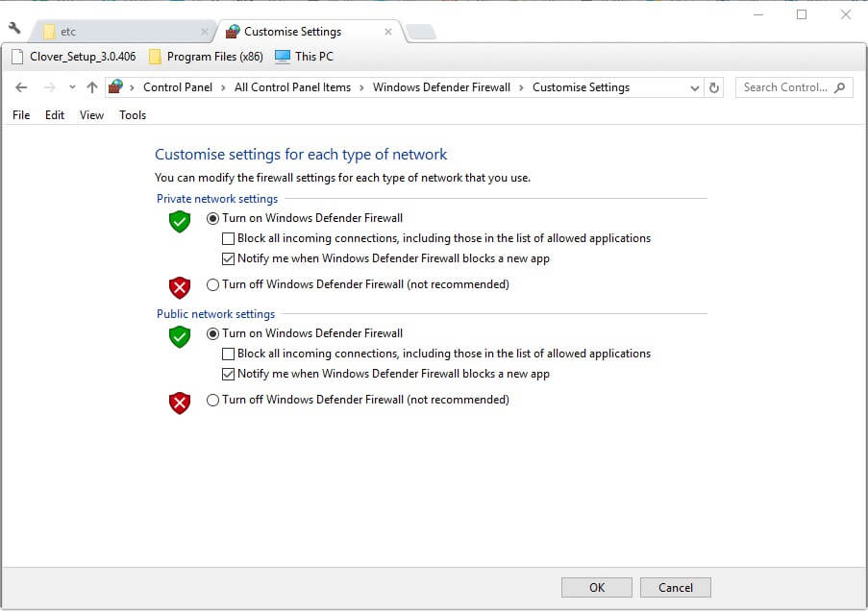
Task: Open the File menu
Action: point(21,115)
